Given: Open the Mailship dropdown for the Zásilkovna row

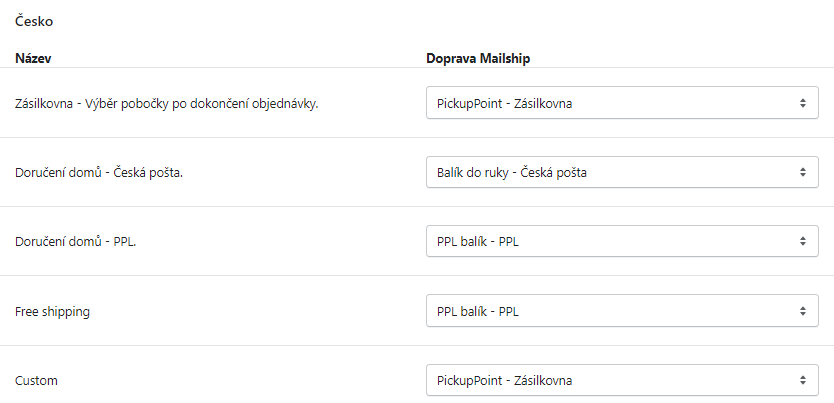Looking at the screenshot, I should point(622,102).
